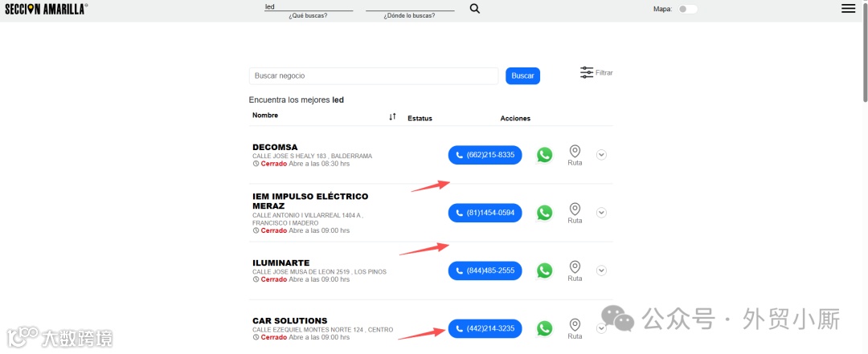The height and width of the screenshot is (354, 868).
Task: Open Ruta map pin for DECOMSA
Action: coord(575,156)
